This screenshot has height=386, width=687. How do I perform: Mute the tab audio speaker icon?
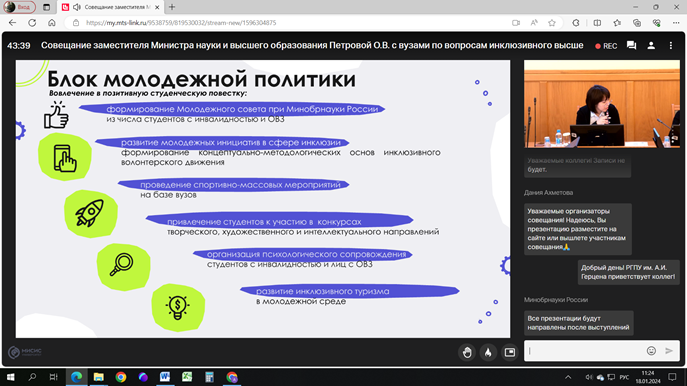77,7
